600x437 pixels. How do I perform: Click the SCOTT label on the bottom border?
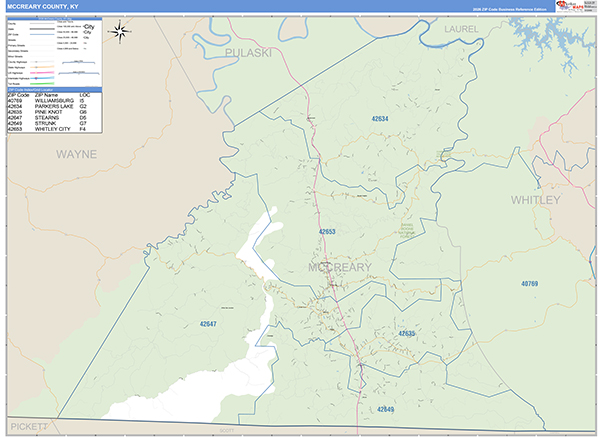(x=227, y=430)
